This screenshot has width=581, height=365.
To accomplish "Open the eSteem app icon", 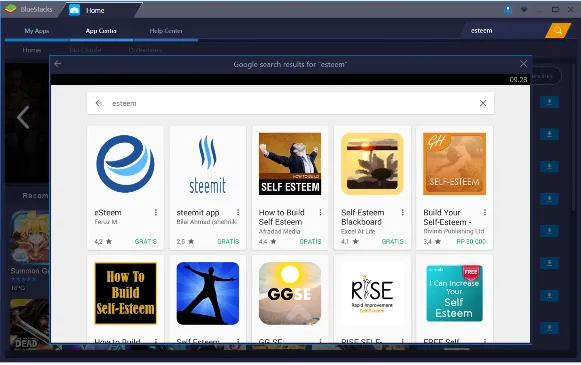I will pyautogui.click(x=125, y=164).
